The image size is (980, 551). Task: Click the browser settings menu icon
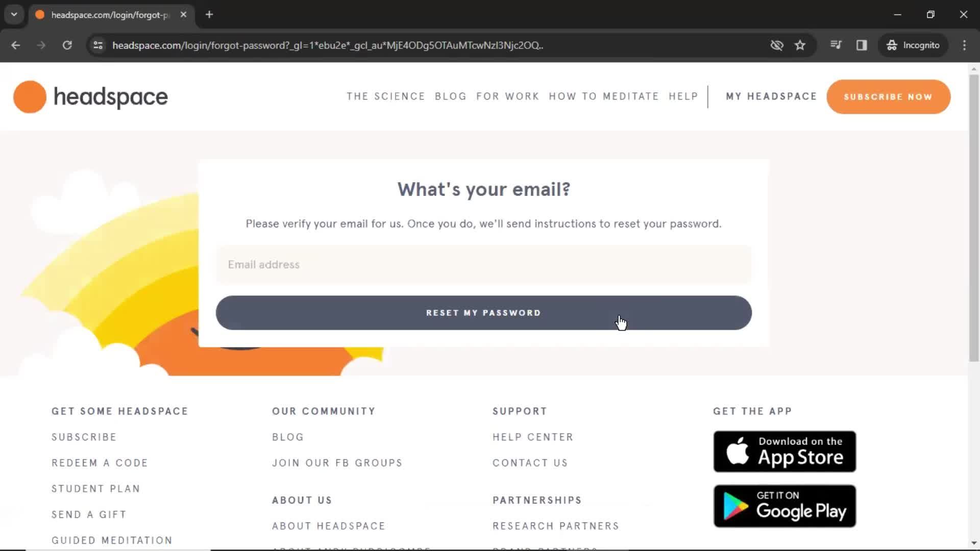pyautogui.click(x=965, y=45)
